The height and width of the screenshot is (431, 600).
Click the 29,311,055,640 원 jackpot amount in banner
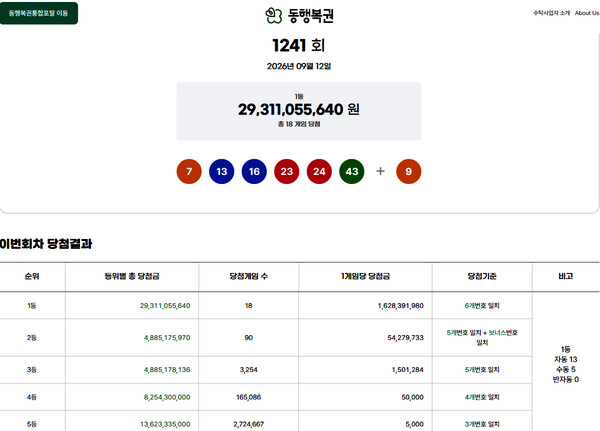pos(299,109)
